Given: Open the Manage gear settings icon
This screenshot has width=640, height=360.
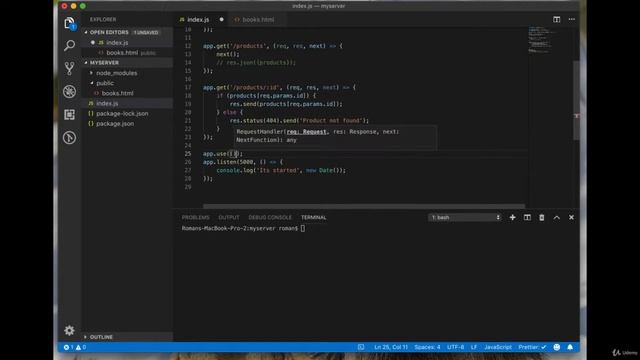Looking at the screenshot, I should pyautogui.click(x=69, y=330).
